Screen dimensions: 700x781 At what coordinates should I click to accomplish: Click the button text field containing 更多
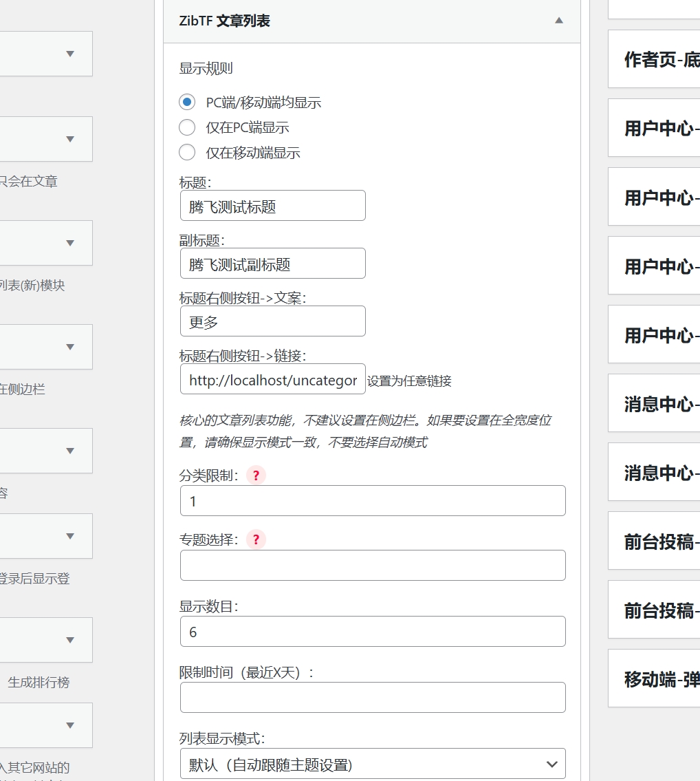pyautogui.click(x=272, y=321)
